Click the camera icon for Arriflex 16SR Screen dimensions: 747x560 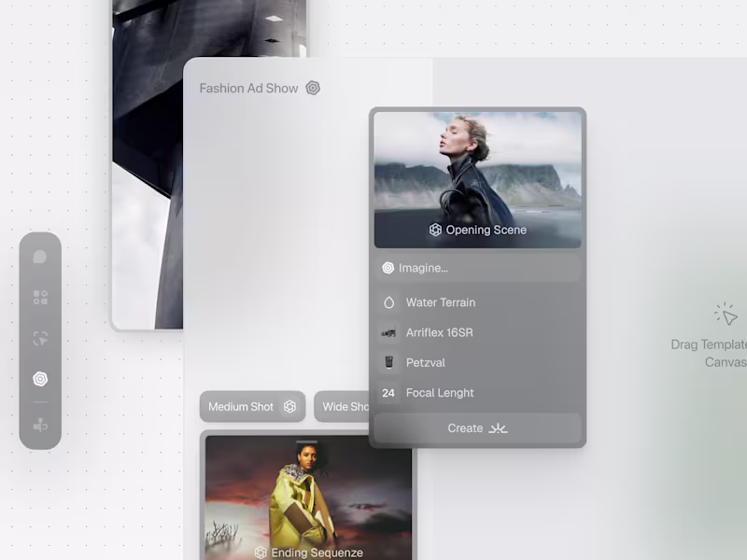coord(388,332)
